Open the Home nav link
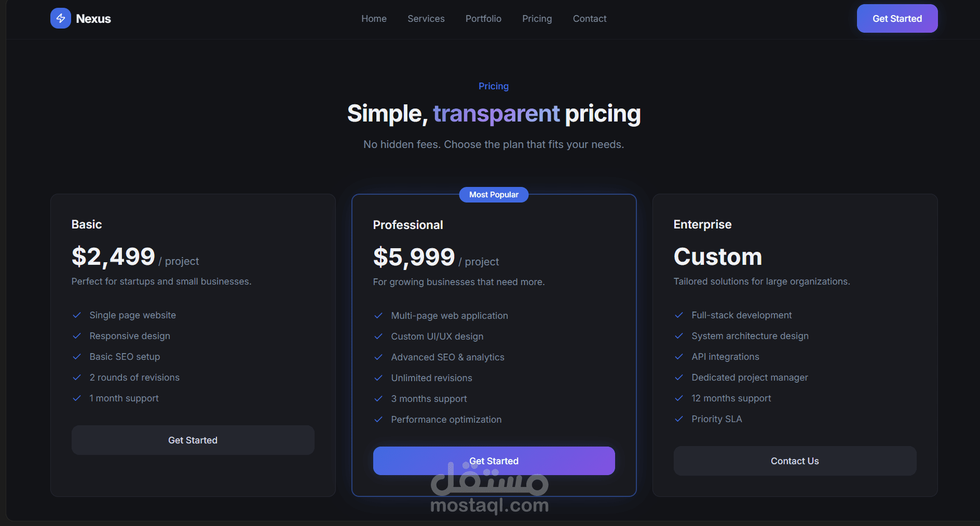 pyautogui.click(x=374, y=19)
